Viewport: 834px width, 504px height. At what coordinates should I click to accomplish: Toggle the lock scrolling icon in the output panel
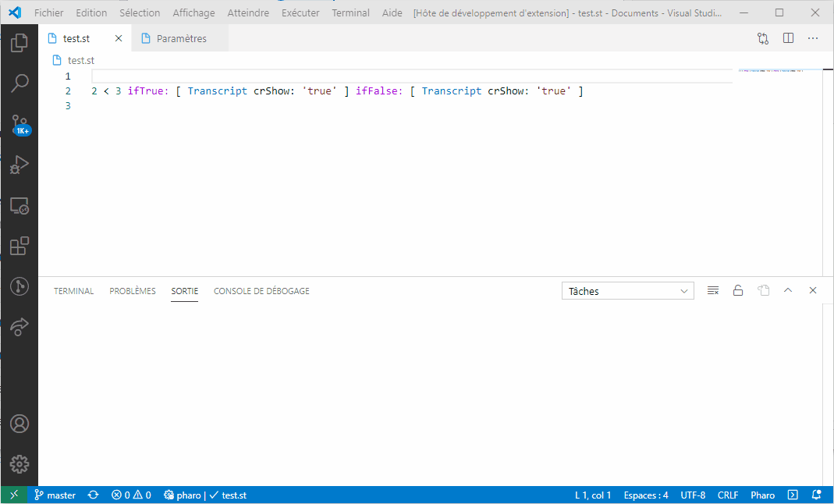738,289
